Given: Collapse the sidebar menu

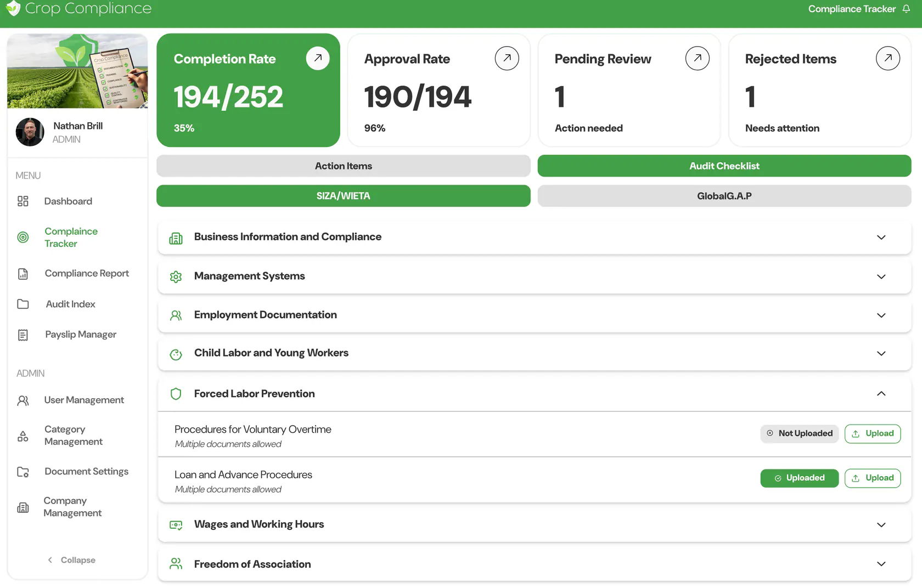Looking at the screenshot, I should point(71,560).
